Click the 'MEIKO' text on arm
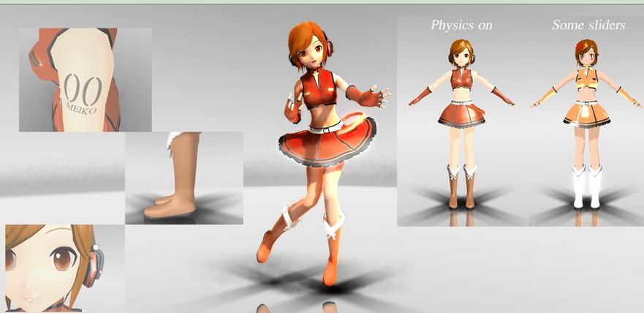The width and height of the screenshot is (644, 313). pyautogui.click(x=81, y=110)
